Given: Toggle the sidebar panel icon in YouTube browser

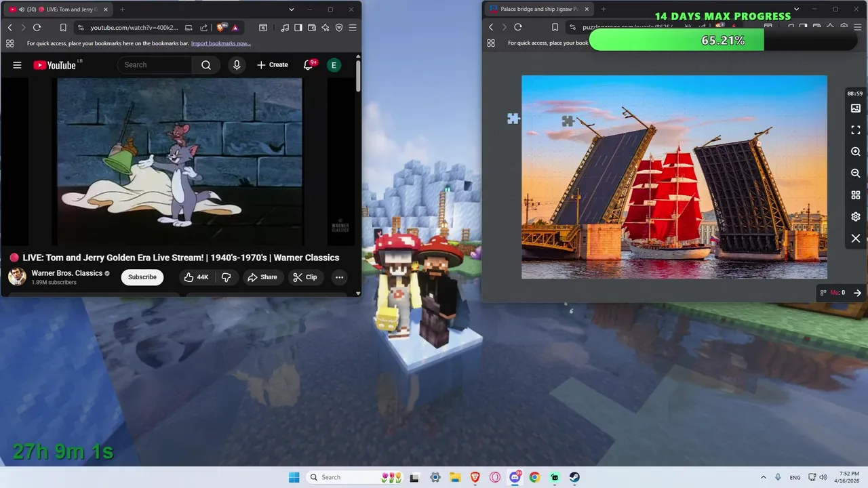Looking at the screenshot, I should coord(298,28).
